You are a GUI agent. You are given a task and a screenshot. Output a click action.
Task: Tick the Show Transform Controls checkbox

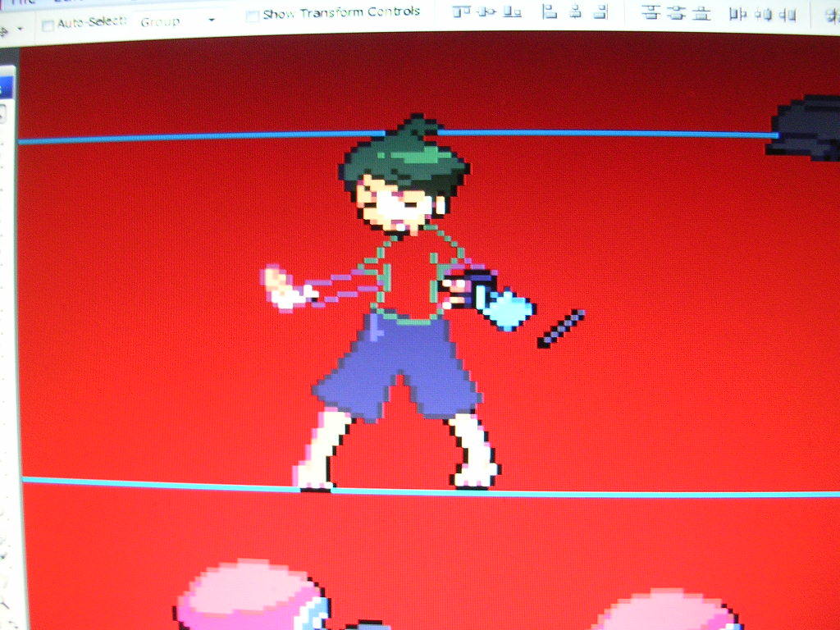pyautogui.click(x=252, y=16)
